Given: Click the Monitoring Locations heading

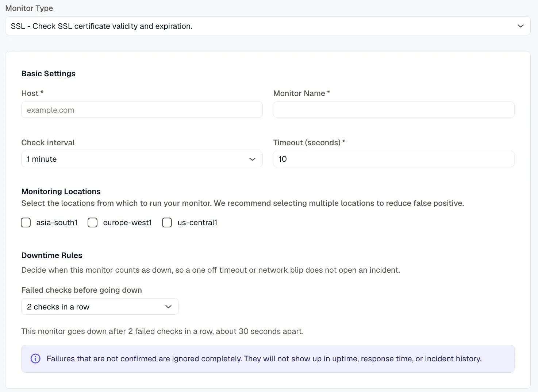Looking at the screenshot, I should click(x=61, y=192).
